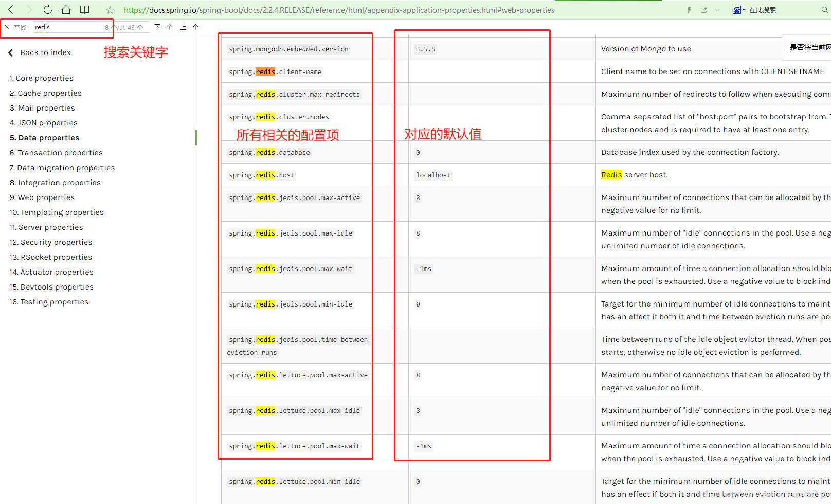This screenshot has width=831, height=504.
Task: Click spring.redis.jedis.pool.time-between-eviction-runs property
Action: pos(299,346)
